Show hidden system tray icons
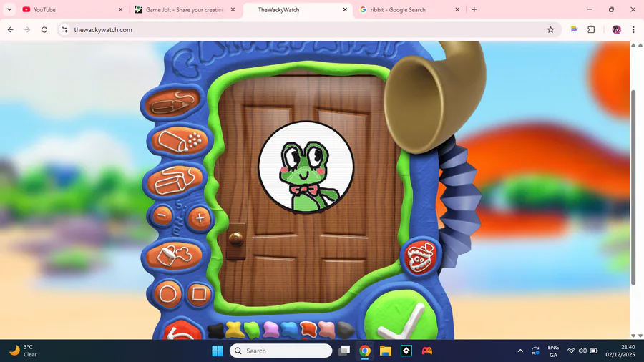Screen dimensions: 644x362 click(x=520, y=351)
